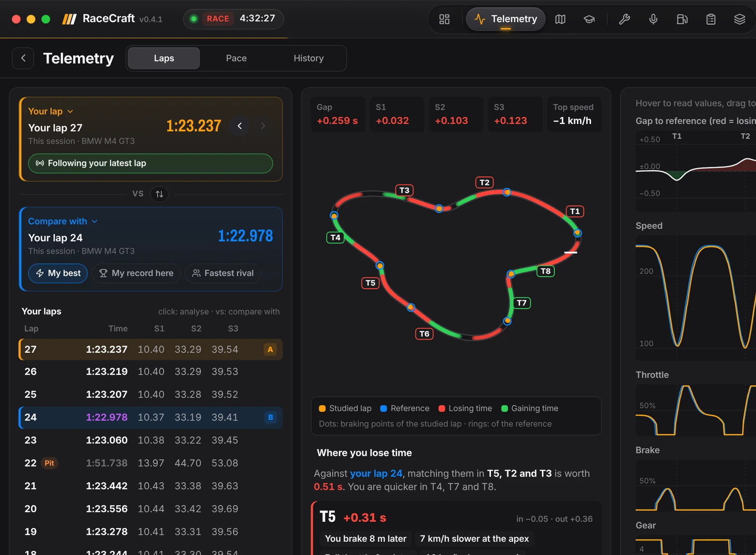
Task: Expand the Your lap dropdown
Action: pos(51,111)
